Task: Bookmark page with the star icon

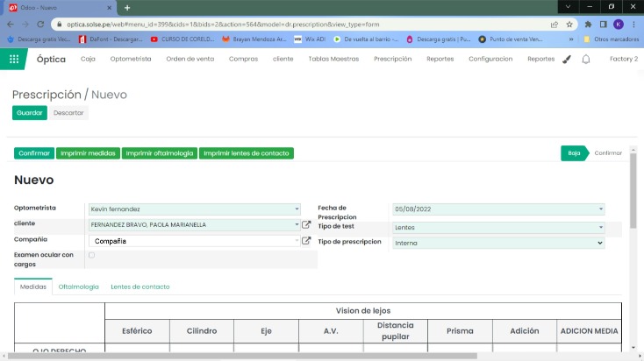Action: (570, 25)
